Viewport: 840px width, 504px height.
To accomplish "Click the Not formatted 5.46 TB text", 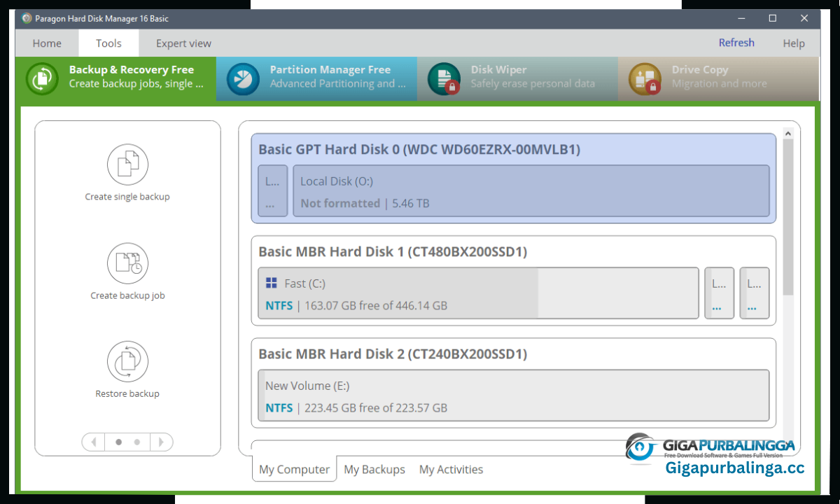I will [365, 204].
